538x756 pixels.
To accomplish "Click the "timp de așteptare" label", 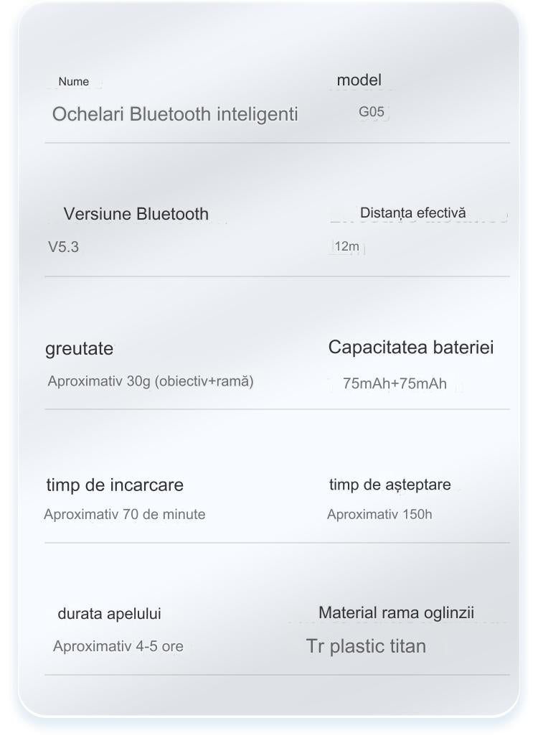I will pos(390,485).
